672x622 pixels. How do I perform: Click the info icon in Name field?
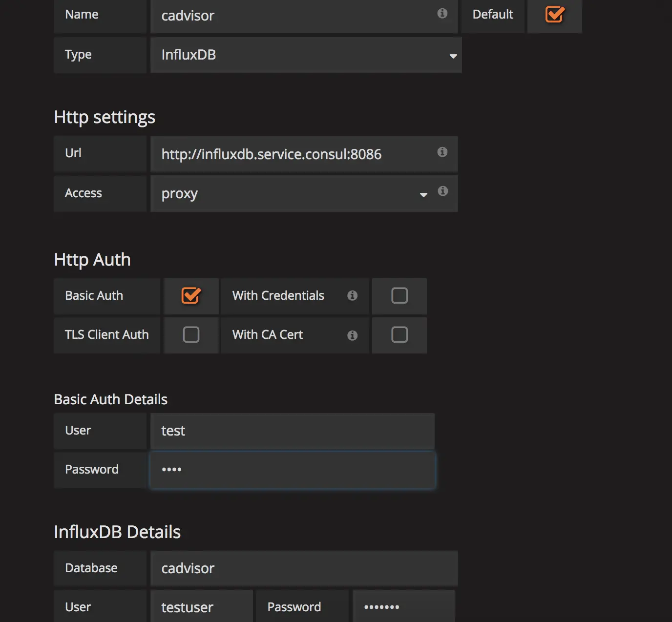[x=442, y=14]
